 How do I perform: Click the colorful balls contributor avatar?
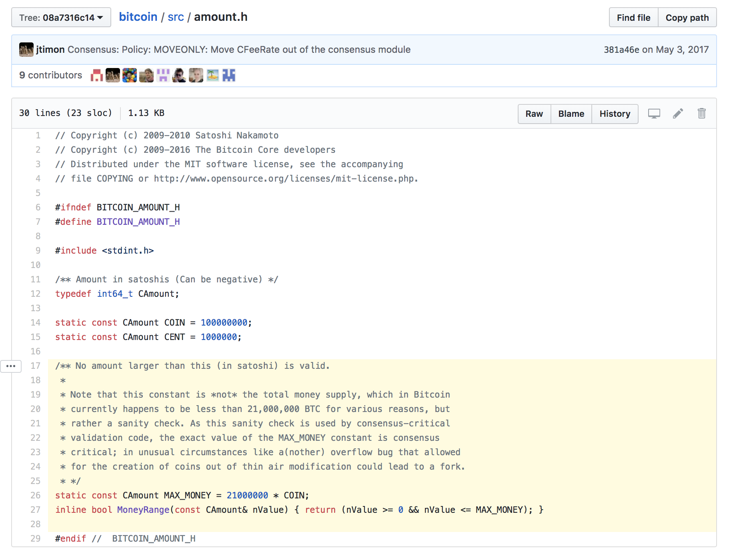pyautogui.click(x=129, y=75)
